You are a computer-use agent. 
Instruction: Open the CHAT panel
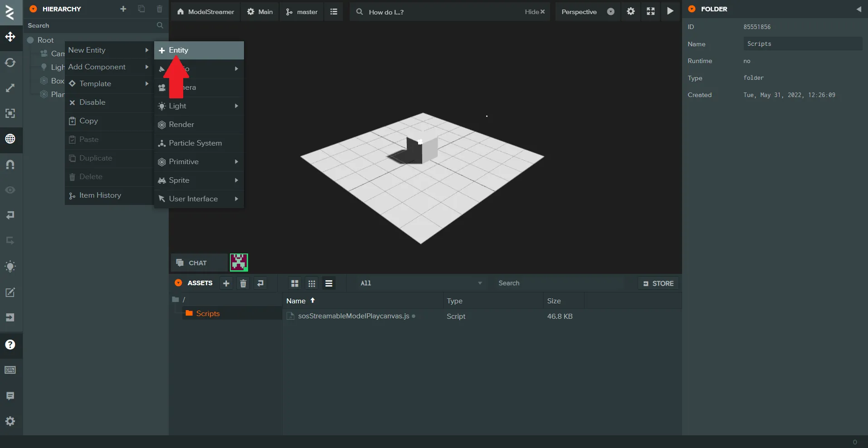(x=199, y=263)
